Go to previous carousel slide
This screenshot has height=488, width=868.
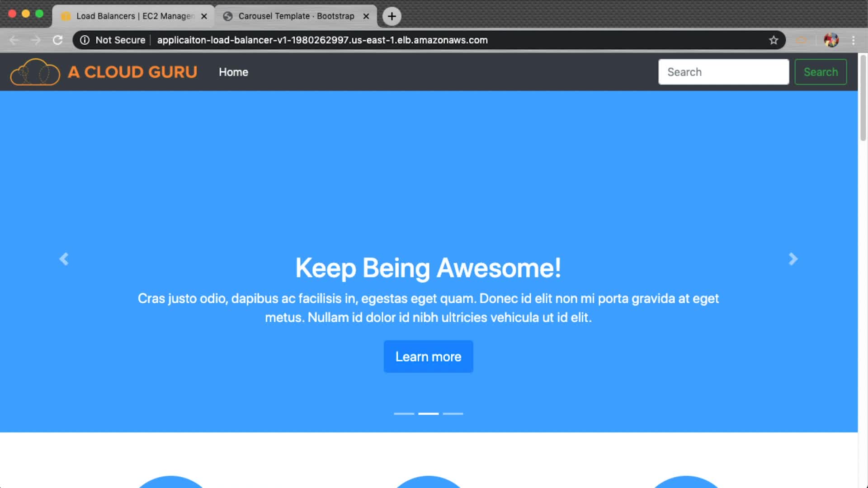(64, 259)
